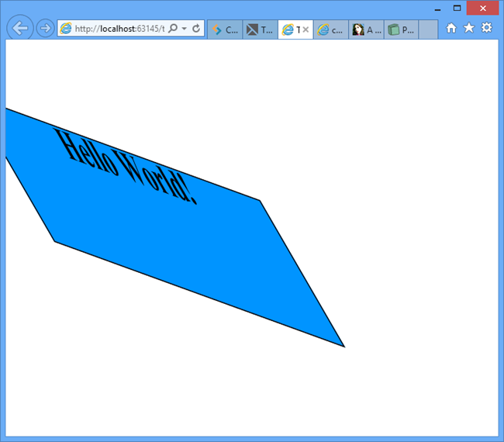Close the currently active tab

[306, 30]
